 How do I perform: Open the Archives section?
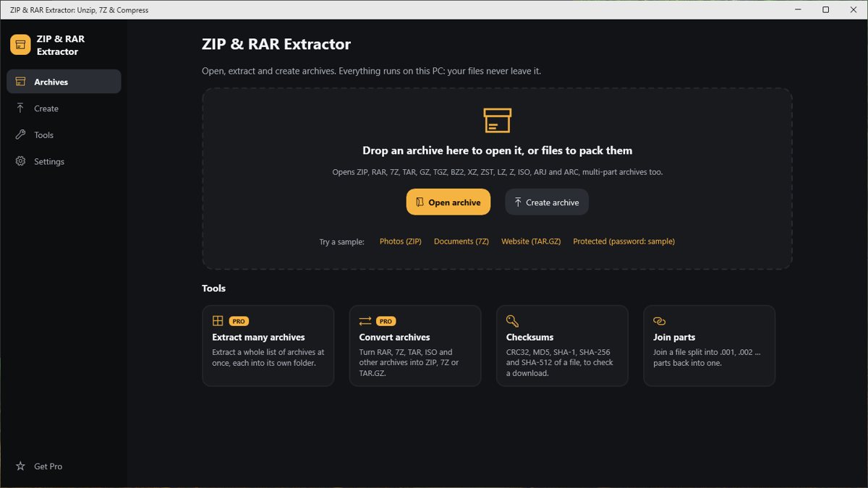pos(64,82)
